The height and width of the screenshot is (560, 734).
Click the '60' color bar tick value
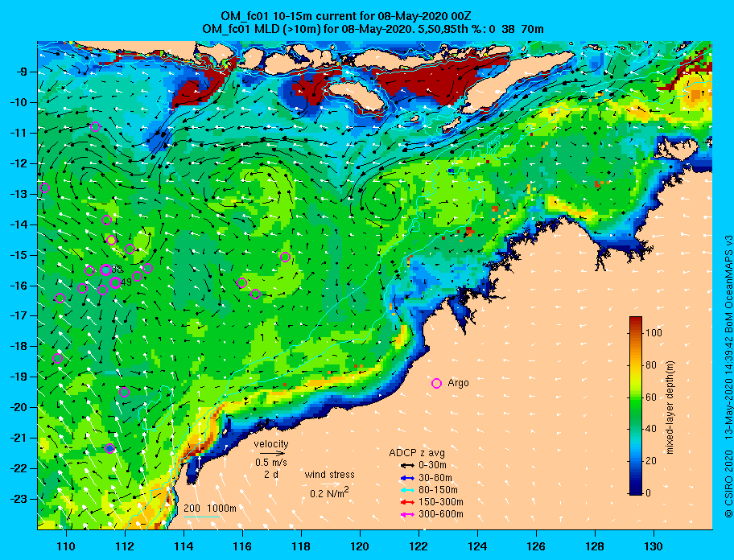click(651, 397)
